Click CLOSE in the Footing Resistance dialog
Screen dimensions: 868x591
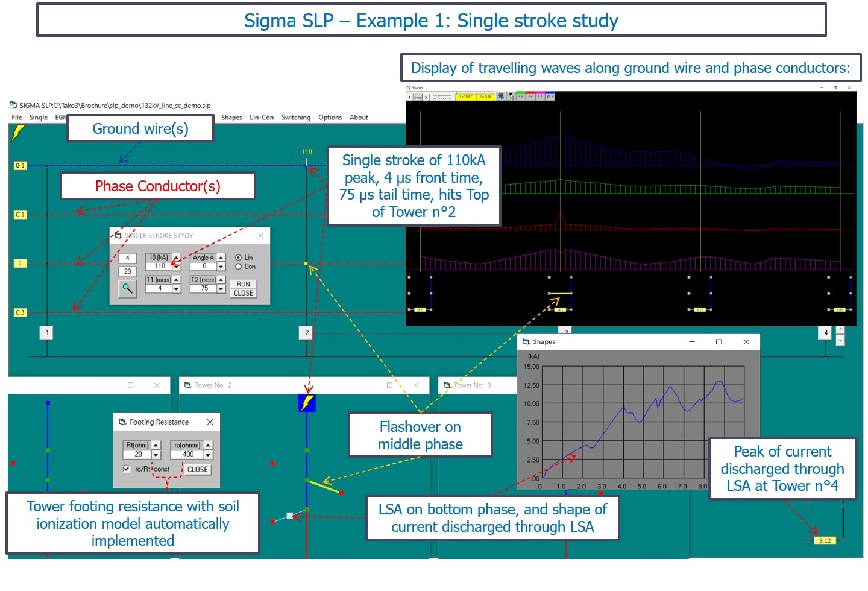[x=198, y=469]
